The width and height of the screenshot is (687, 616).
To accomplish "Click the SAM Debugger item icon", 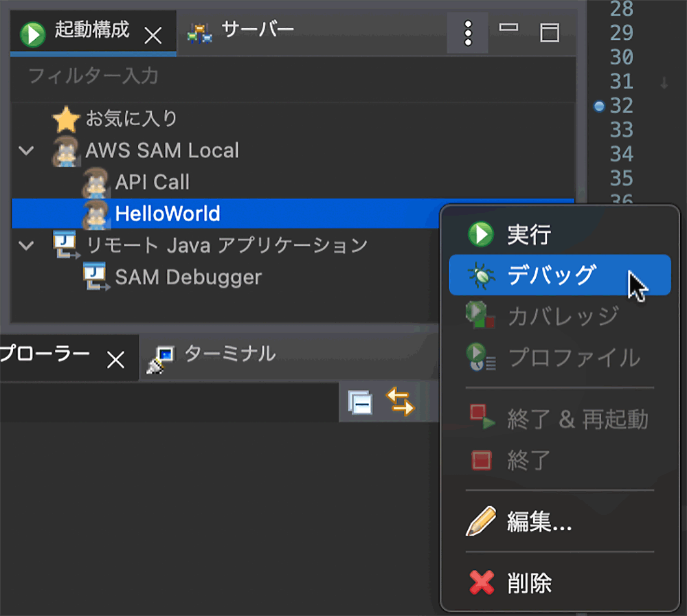I will pos(95,277).
